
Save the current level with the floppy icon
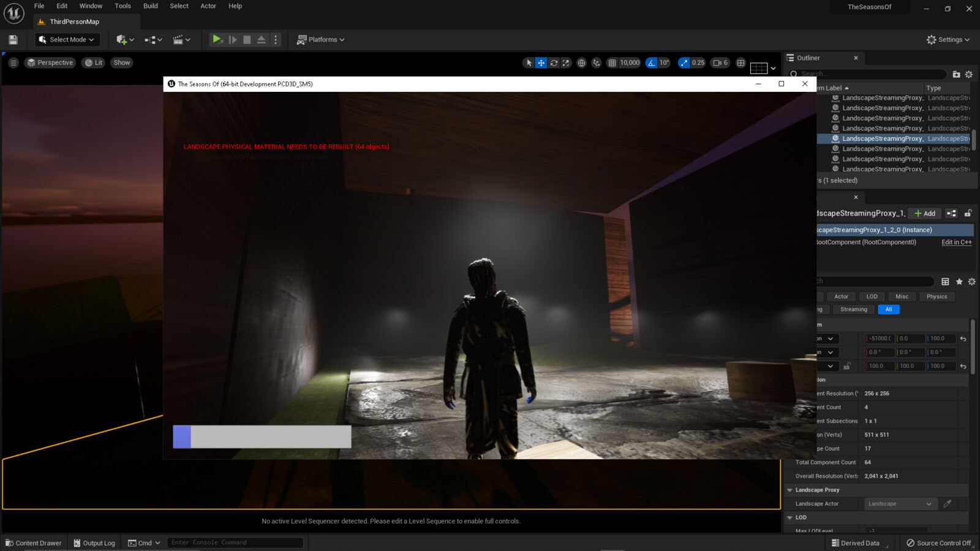(13, 40)
